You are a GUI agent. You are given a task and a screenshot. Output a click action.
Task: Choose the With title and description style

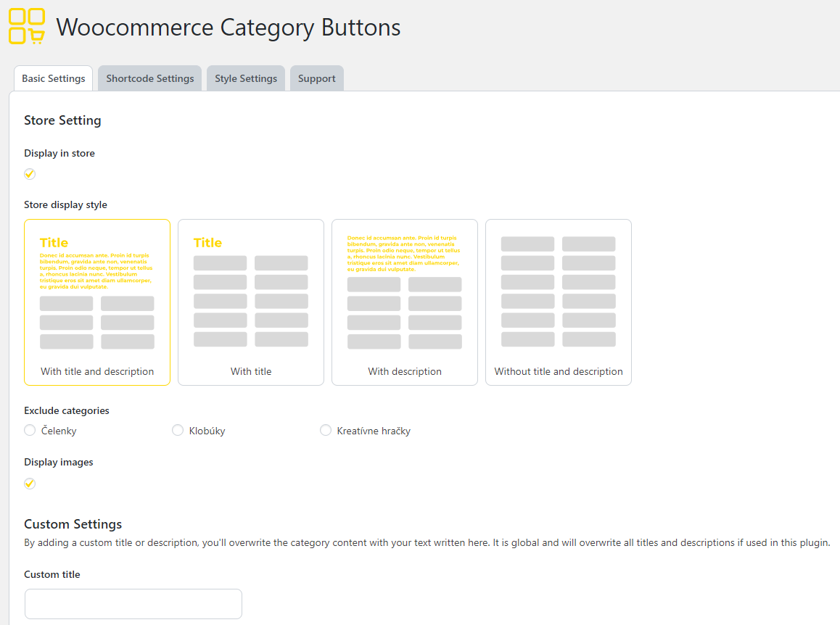coord(97,302)
